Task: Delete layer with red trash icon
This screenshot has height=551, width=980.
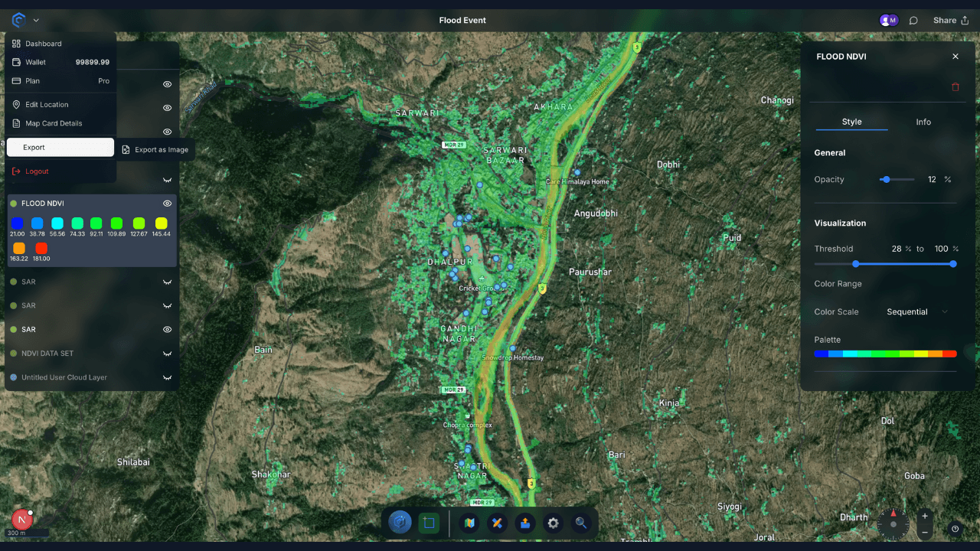Action: [x=955, y=87]
